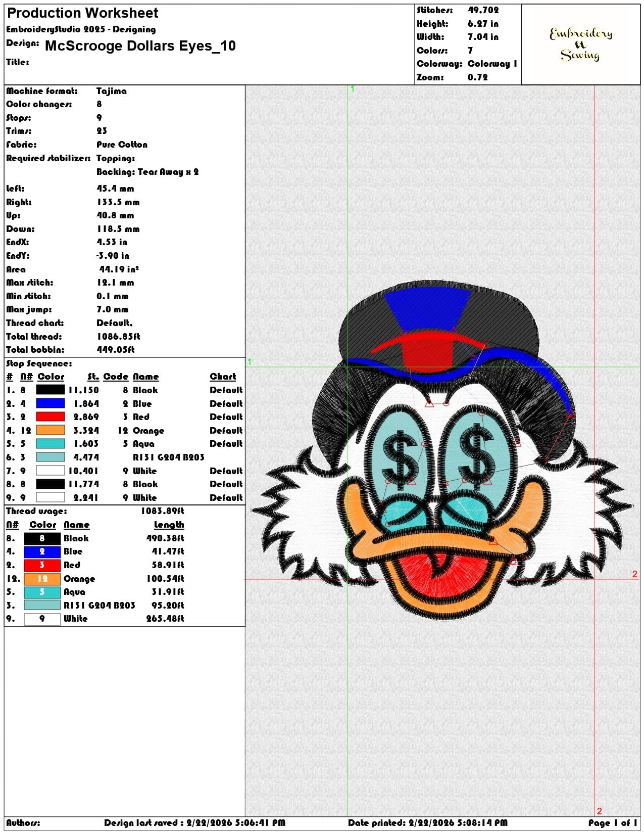Image resolution: width=644 pixels, height=834 pixels.
Task: Click the "Date printed" timestamp
Action: [427, 823]
